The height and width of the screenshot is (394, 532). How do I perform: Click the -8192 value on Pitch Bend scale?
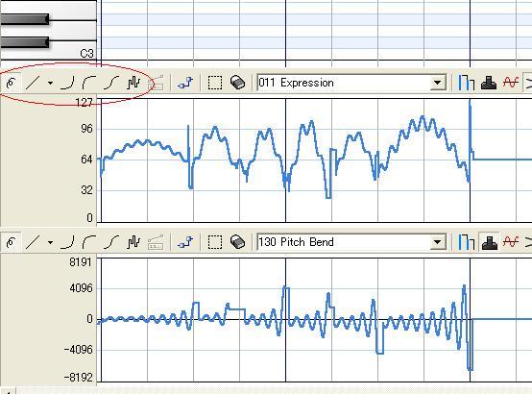pyautogui.click(x=78, y=377)
